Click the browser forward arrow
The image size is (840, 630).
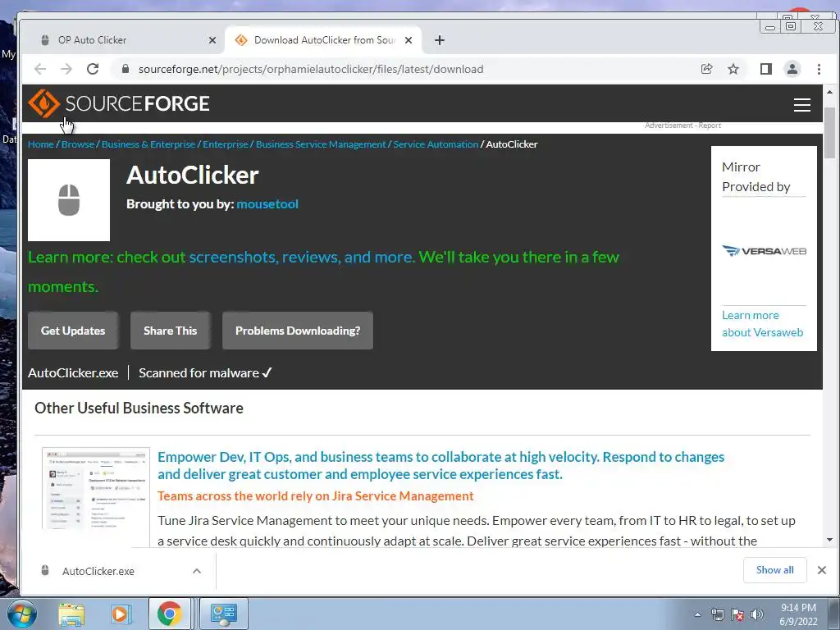coord(66,69)
